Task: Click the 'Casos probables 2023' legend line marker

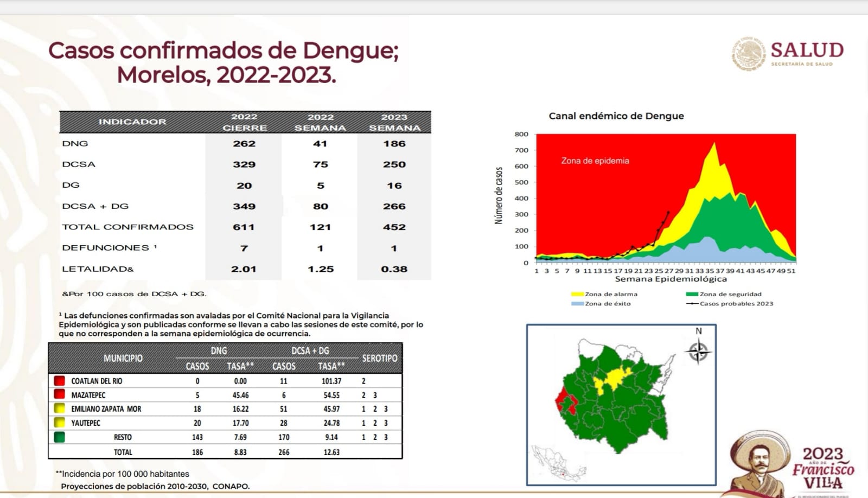Action: tap(692, 304)
